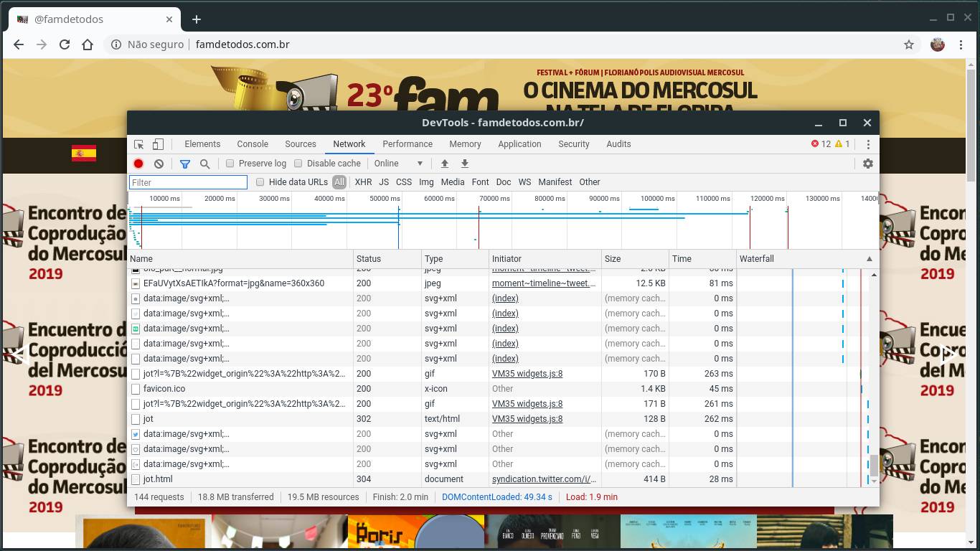Open the Chrome profile avatar

pos(938,44)
